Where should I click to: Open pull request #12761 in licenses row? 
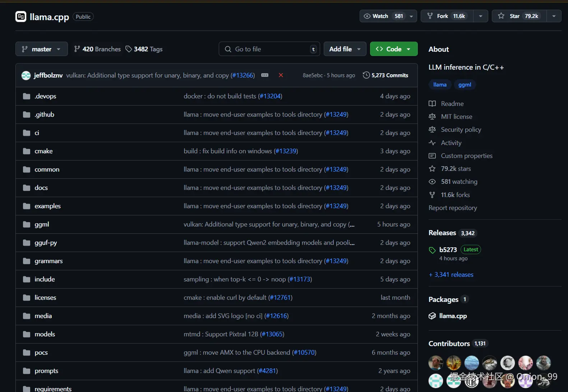(280, 298)
